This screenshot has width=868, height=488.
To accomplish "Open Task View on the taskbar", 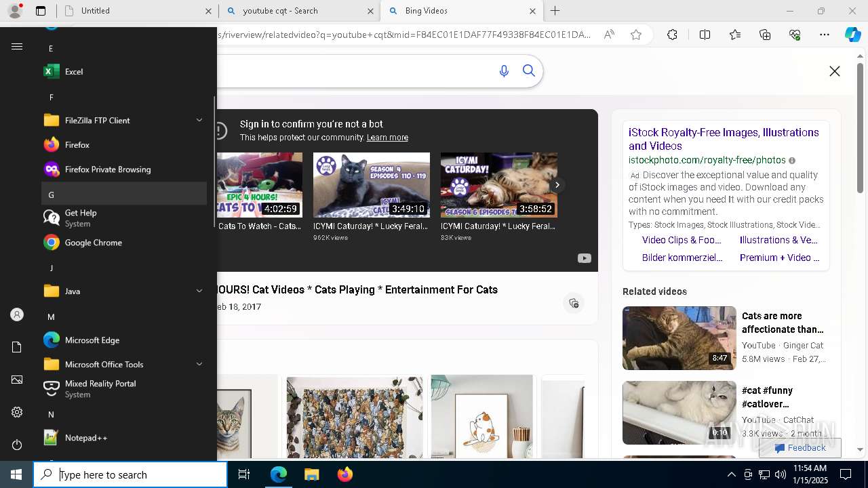I will 244,474.
